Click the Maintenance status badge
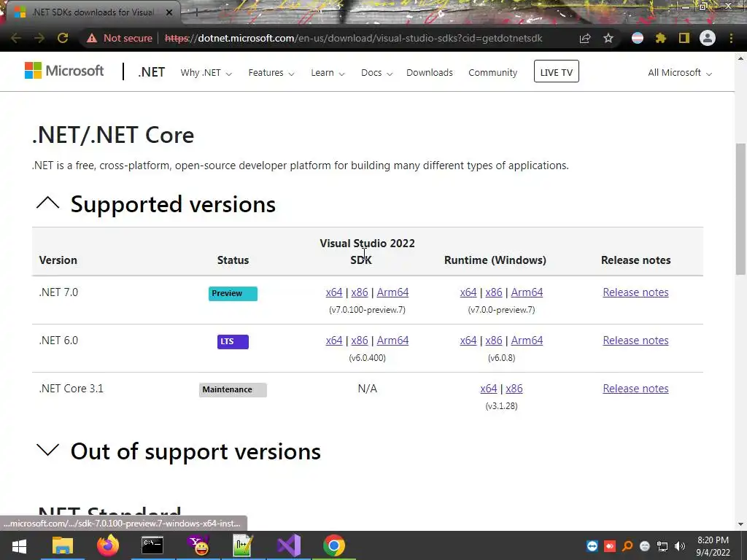The image size is (747, 560). click(233, 390)
